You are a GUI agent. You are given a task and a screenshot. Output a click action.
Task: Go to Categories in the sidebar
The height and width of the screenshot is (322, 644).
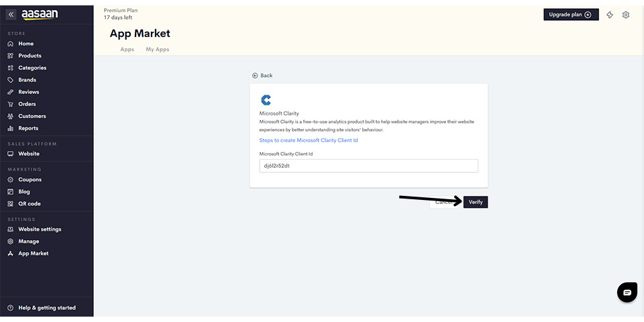[32, 68]
